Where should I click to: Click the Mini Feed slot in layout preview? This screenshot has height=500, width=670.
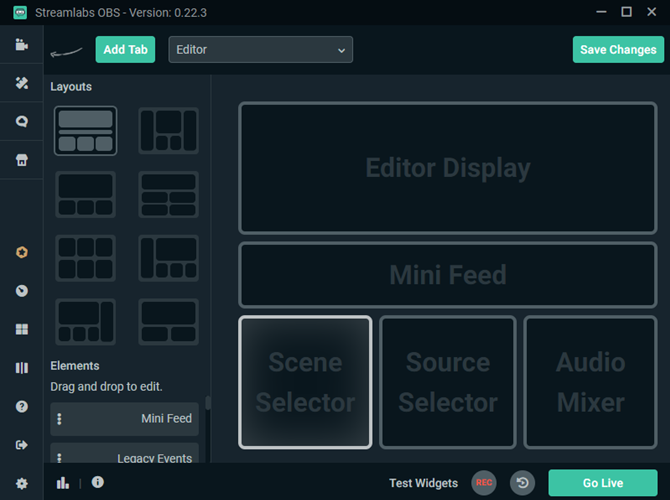point(448,275)
